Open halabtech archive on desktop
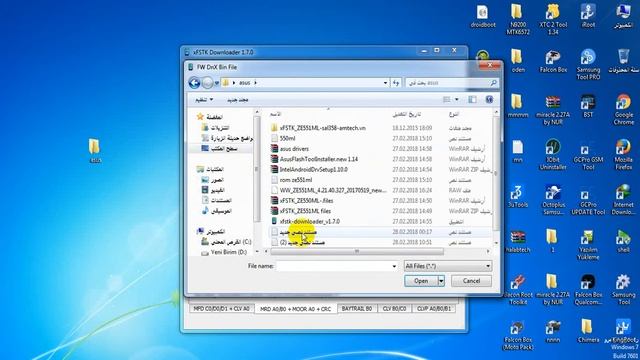The height and width of the screenshot is (360, 640). click(518, 241)
